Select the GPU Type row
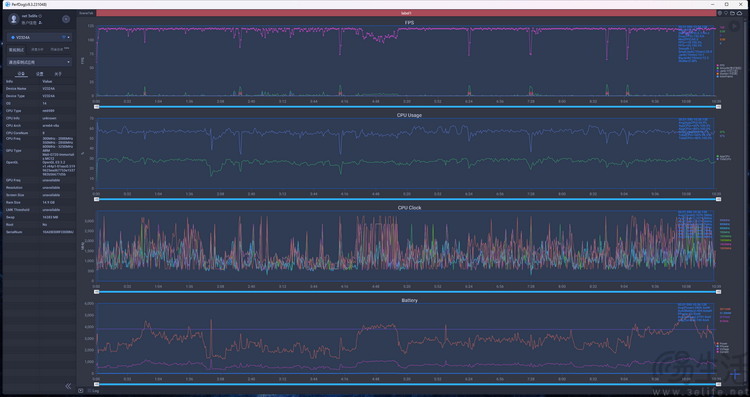 40,154
